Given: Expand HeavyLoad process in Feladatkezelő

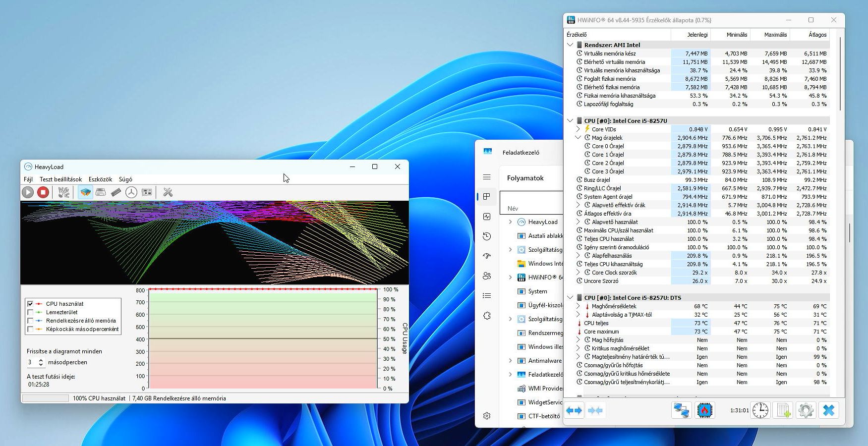Looking at the screenshot, I should pyautogui.click(x=510, y=222).
